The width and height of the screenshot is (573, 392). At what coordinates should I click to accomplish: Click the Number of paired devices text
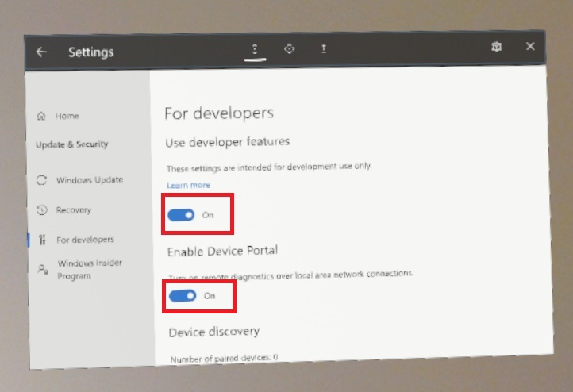pyautogui.click(x=224, y=358)
